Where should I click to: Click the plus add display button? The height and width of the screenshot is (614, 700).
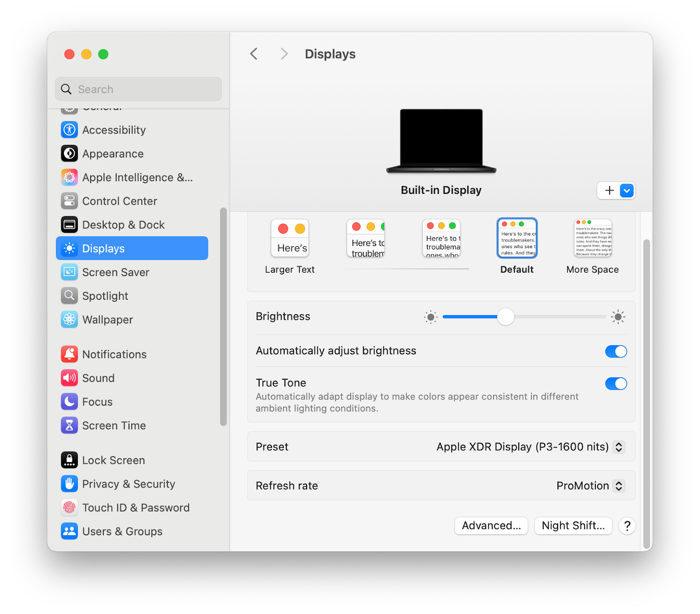click(x=609, y=190)
